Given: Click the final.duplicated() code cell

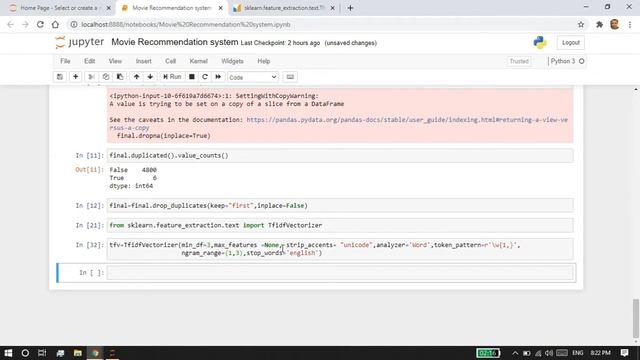Looking at the screenshot, I should click(340, 156).
